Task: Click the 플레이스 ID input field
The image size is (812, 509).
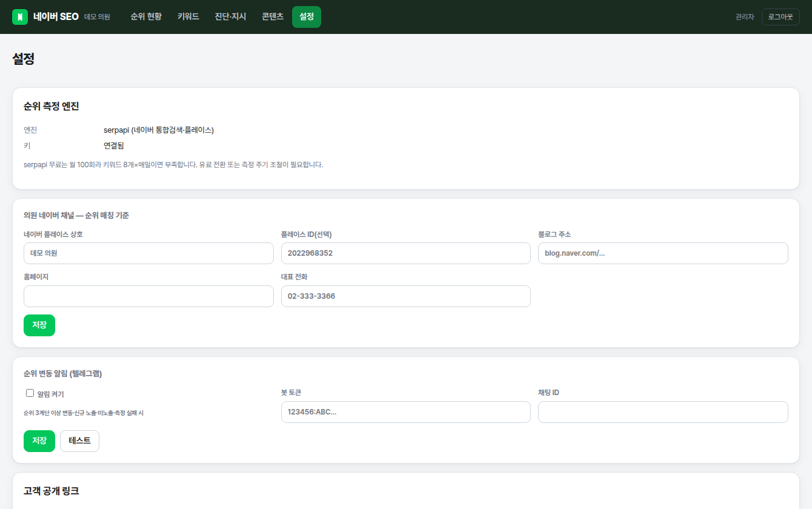Action: tap(406, 253)
